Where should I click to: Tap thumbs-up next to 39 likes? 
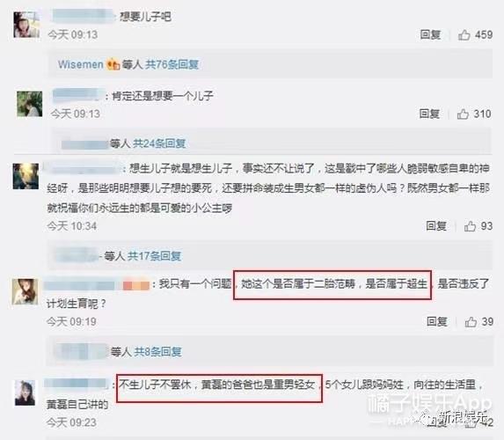[x=471, y=321]
